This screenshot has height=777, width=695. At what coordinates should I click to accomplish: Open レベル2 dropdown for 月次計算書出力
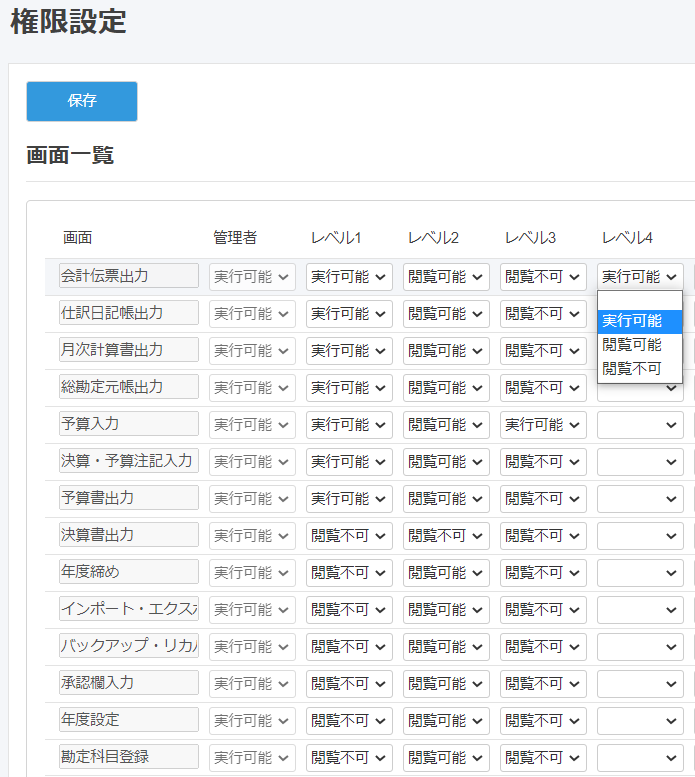[446, 351]
